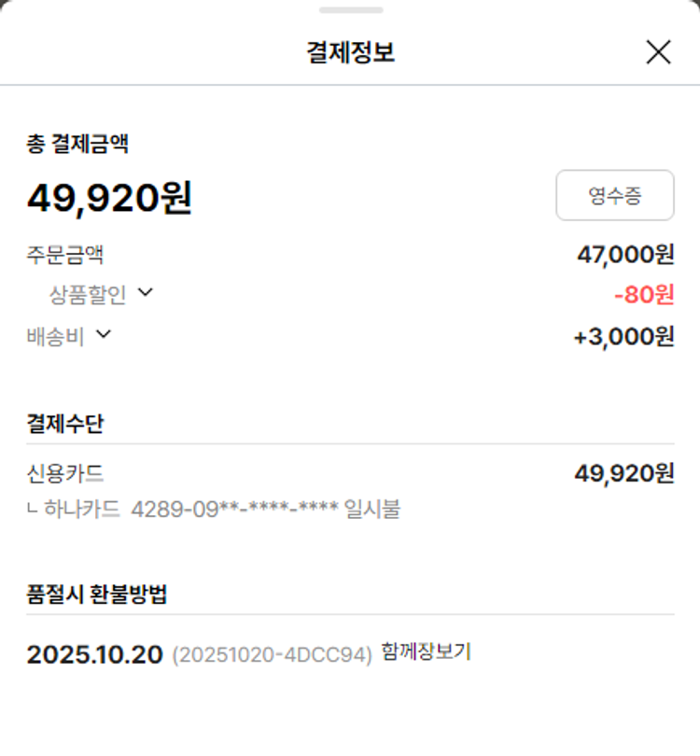This screenshot has height=756, width=700.
Task: Open the 함께장보기 link
Action: pos(427,652)
